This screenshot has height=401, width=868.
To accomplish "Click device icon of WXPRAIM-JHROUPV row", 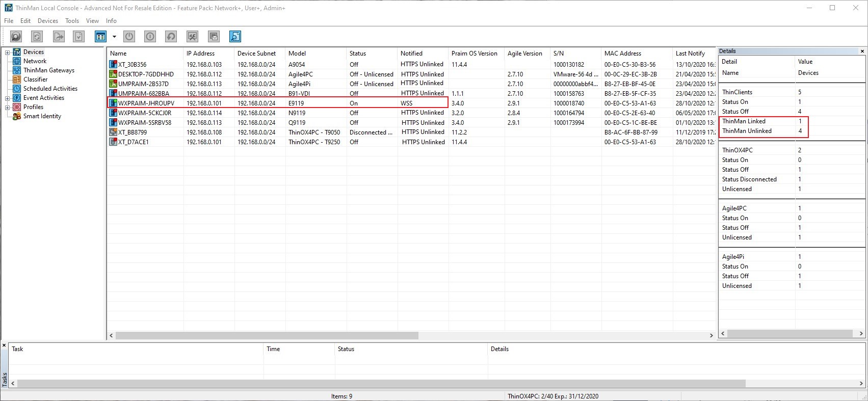I will (113, 103).
